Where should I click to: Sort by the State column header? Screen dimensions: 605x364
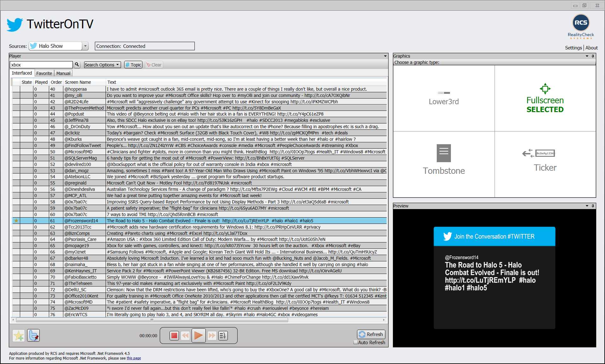pyautogui.click(x=27, y=82)
